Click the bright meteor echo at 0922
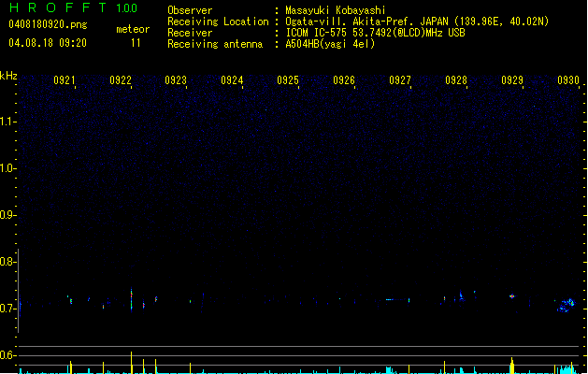Screen dimensions: 588x374 [131, 299]
